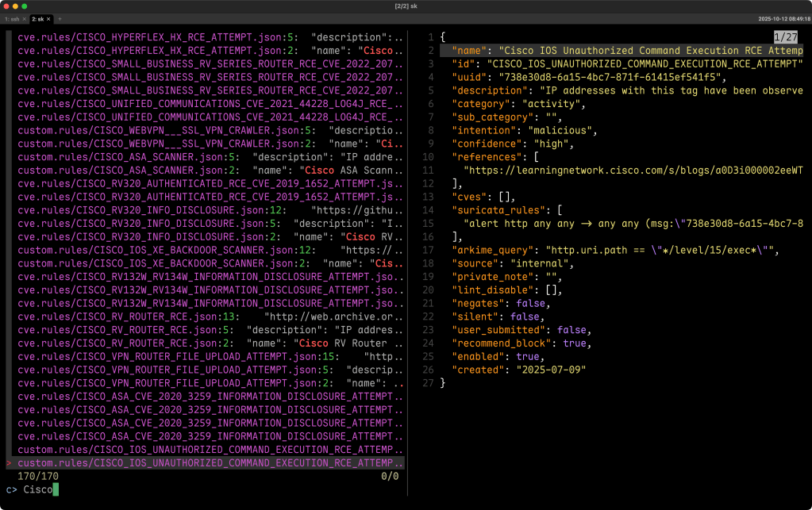This screenshot has width=812, height=510.
Task: Click the red window close button
Action: tap(7, 6)
